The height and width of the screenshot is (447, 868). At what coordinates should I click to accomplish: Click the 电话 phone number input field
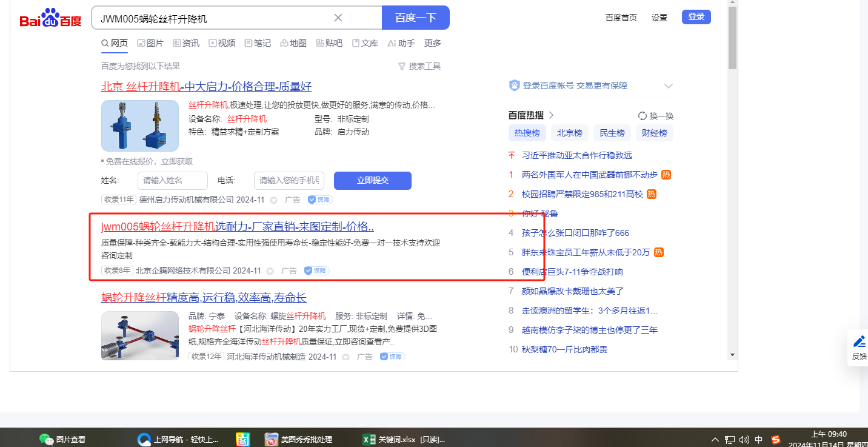(289, 180)
